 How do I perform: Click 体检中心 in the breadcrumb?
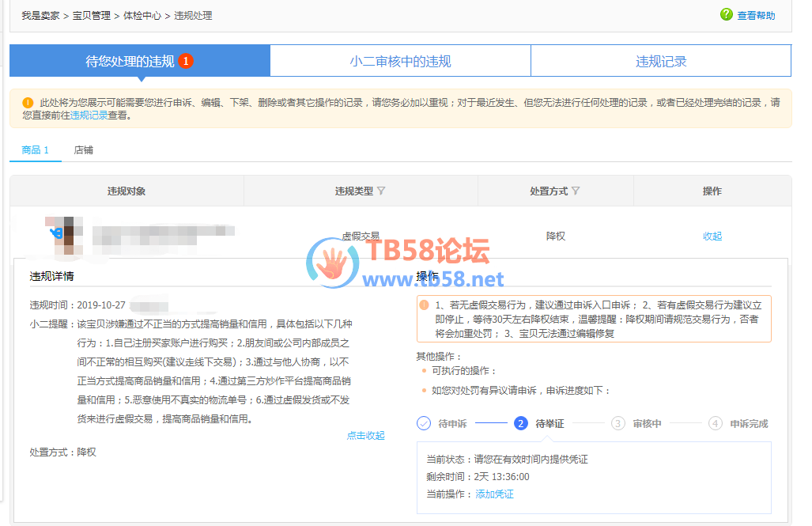pyautogui.click(x=142, y=16)
